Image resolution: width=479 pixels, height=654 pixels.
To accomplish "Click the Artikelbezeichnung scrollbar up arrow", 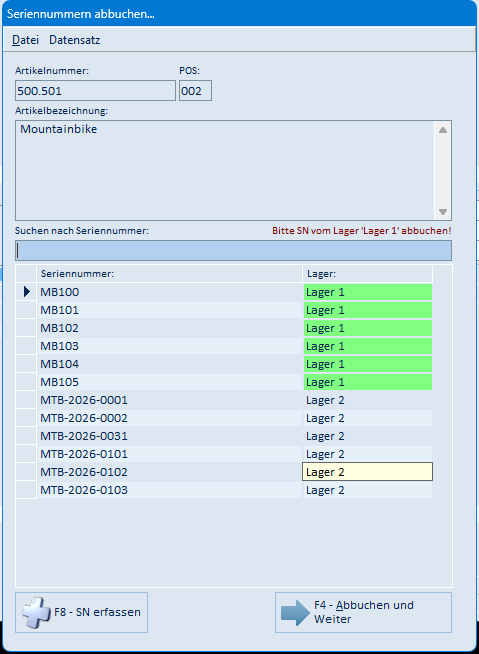I will (443, 130).
